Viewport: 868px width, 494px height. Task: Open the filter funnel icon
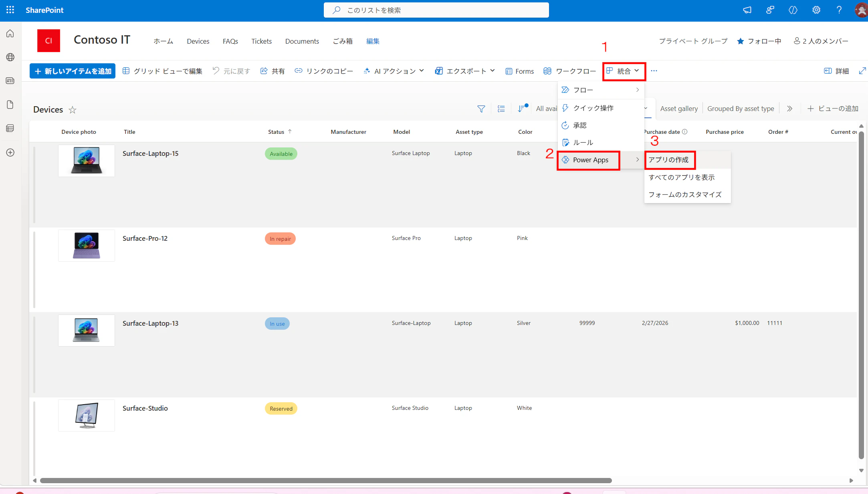481,109
